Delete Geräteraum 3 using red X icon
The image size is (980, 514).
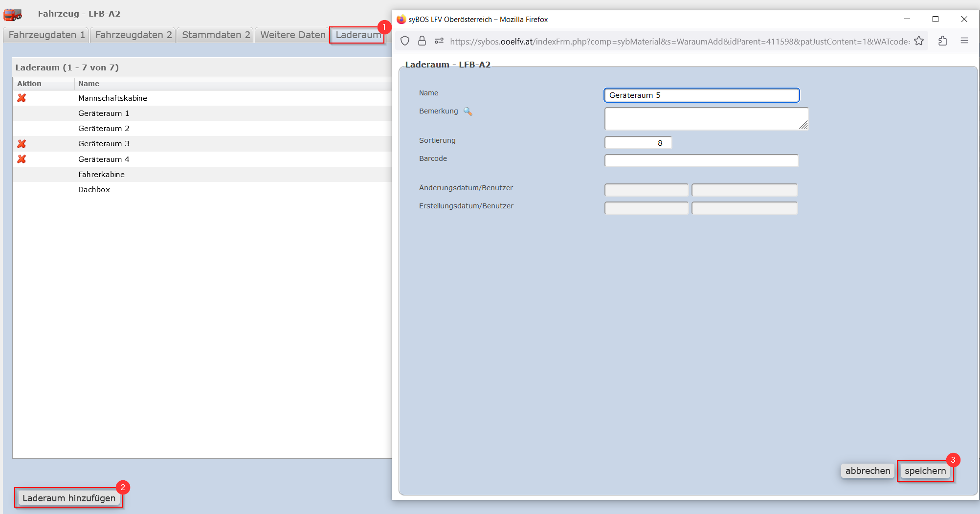tap(22, 144)
